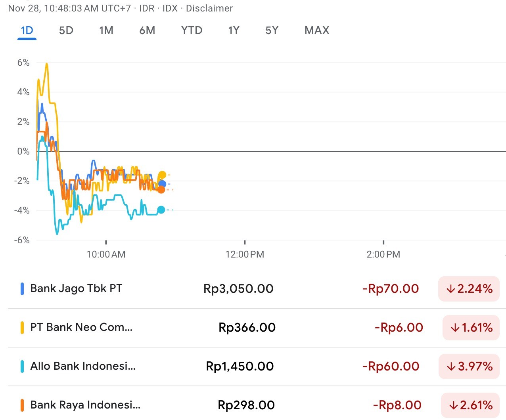Click the -Rp8.00 change value
The image size is (506, 420).
(x=397, y=405)
